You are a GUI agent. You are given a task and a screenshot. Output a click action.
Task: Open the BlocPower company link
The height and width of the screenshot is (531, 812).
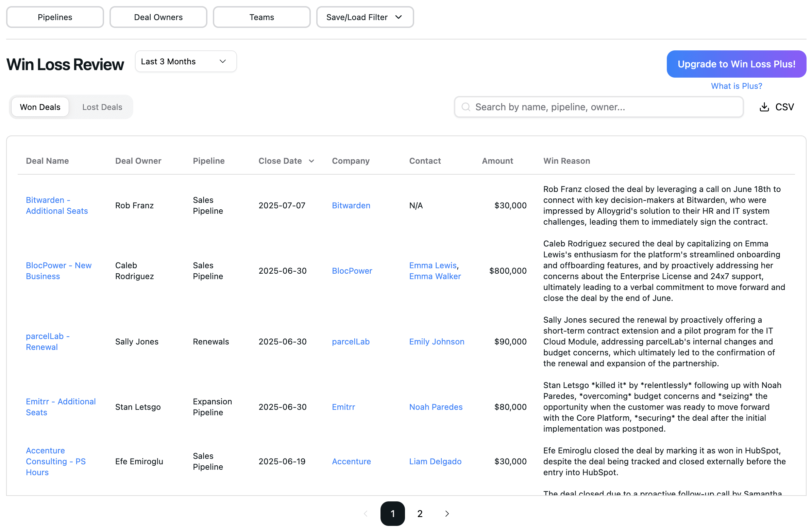click(352, 271)
